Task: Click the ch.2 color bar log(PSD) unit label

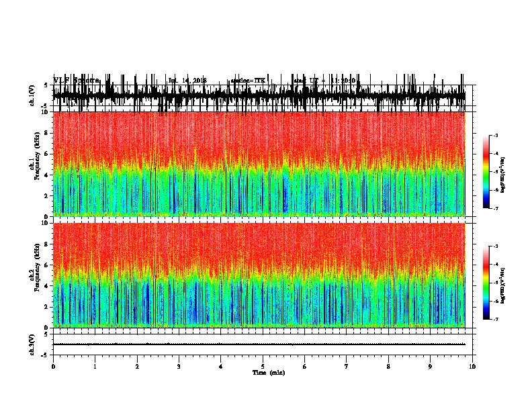Action: pyautogui.click(x=502, y=285)
